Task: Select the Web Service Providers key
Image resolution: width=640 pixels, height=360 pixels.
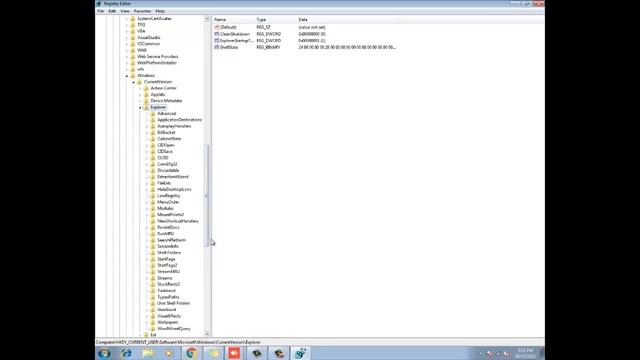Action: tap(158, 56)
